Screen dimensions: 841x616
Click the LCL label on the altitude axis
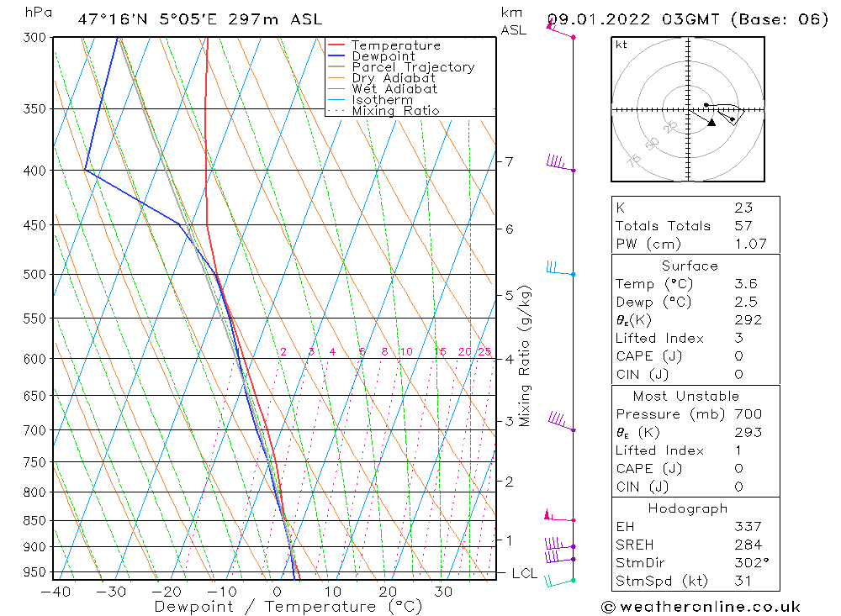[x=524, y=573]
